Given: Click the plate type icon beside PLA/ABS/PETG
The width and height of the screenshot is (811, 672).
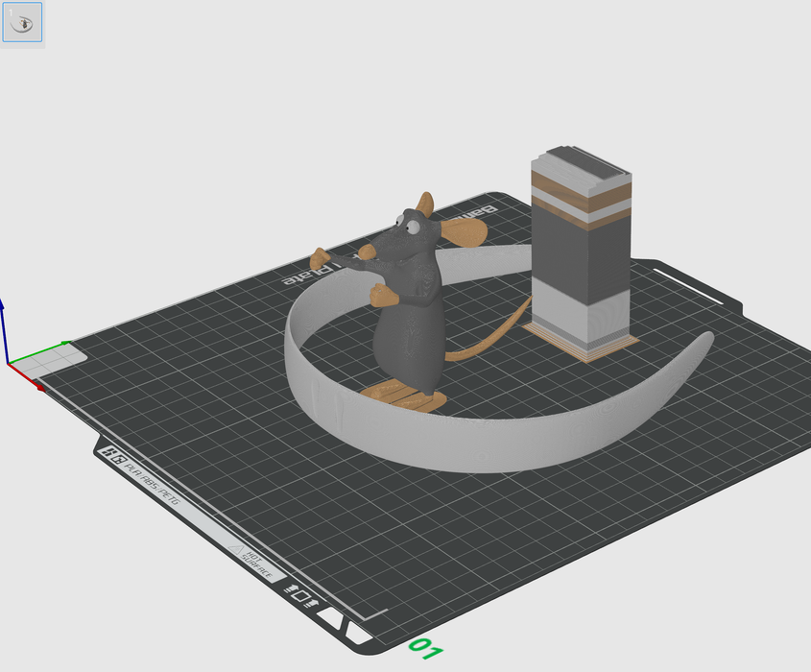Looking at the screenshot, I should click(113, 458).
